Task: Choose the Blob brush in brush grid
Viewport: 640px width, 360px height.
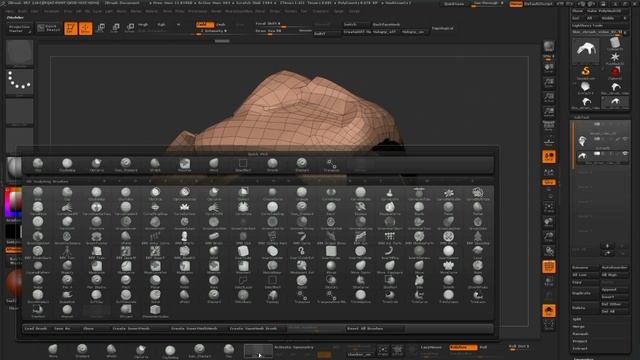Action: click(38, 194)
